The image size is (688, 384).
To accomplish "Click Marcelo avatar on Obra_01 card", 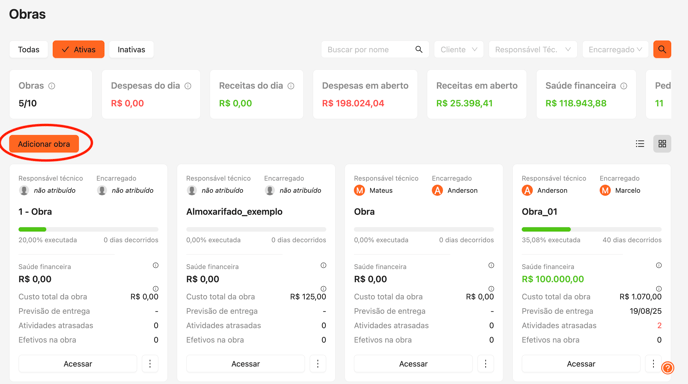I will (605, 190).
